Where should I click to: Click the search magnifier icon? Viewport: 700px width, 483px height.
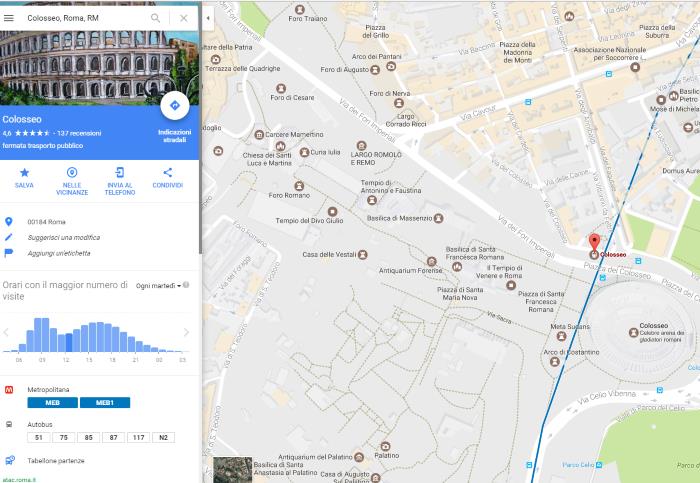tap(155, 18)
